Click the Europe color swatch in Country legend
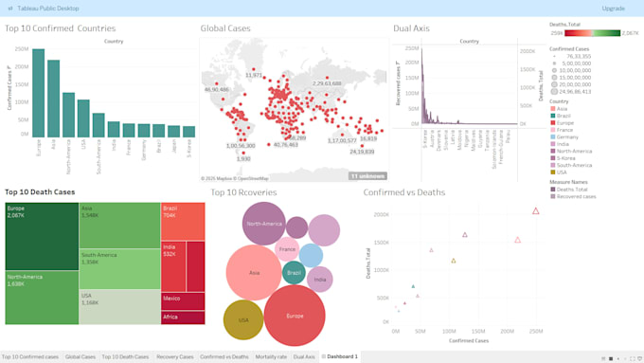The image size is (644, 363). coord(553,122)
